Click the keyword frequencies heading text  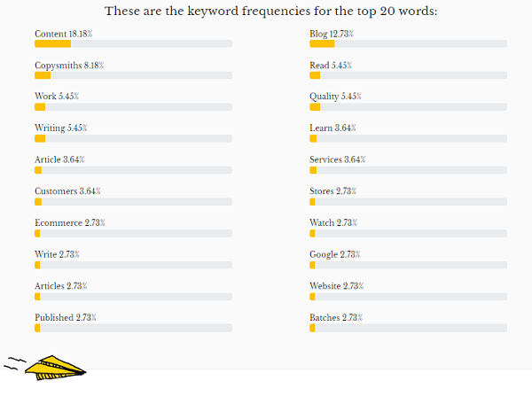coord(271,12)
